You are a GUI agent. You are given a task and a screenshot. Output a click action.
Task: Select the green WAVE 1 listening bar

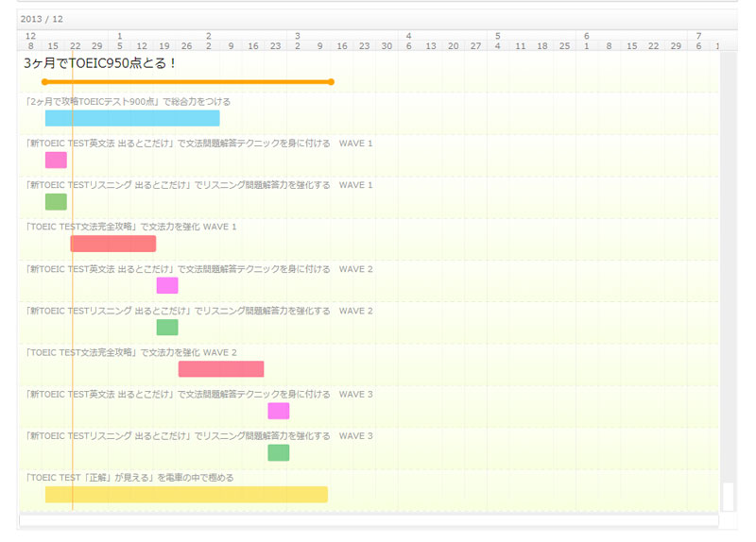coord(56,201)
